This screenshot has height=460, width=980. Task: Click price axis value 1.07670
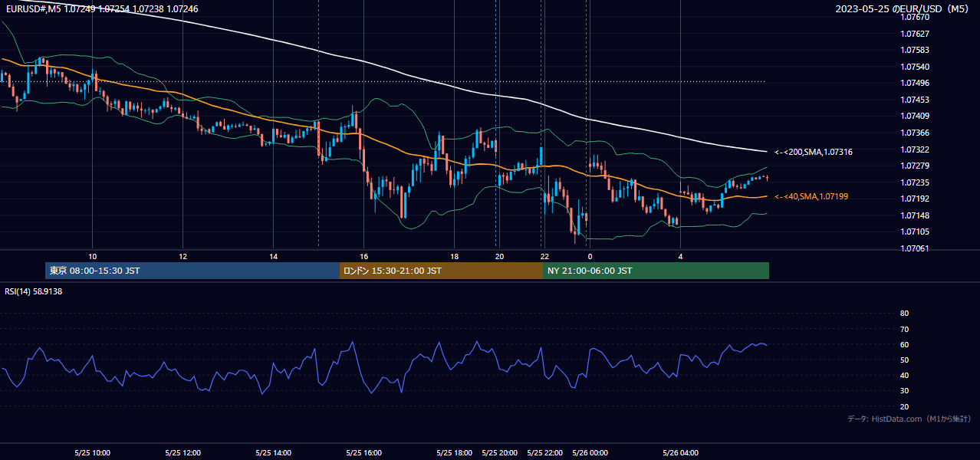(915, 17)
